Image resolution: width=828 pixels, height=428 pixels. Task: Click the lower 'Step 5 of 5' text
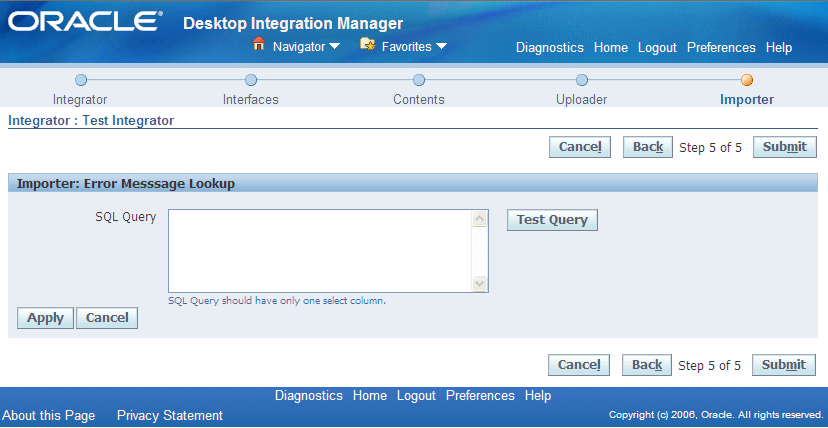(x=709, y=366)
